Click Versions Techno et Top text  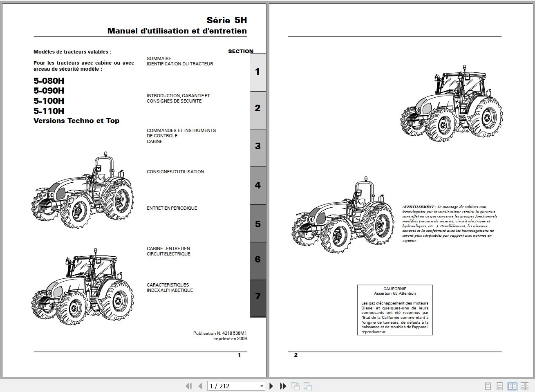pyautogui.click(x=76, y=121)
